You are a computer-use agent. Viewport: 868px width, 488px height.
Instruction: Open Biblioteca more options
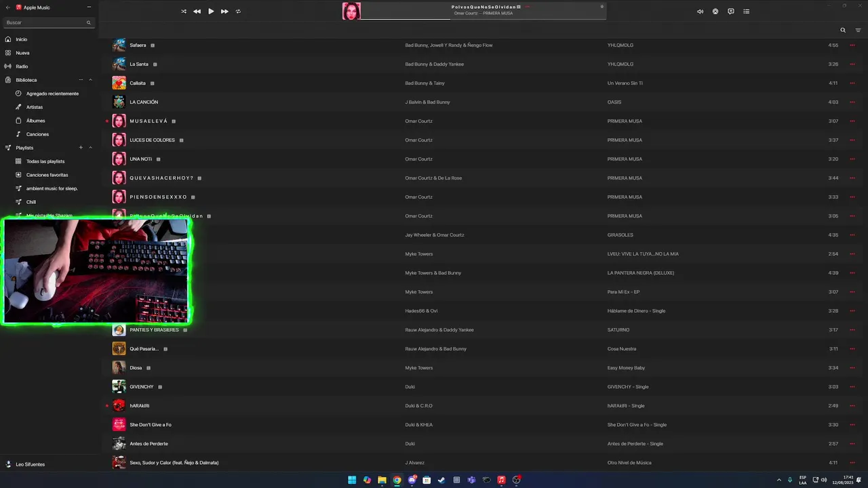81,80
